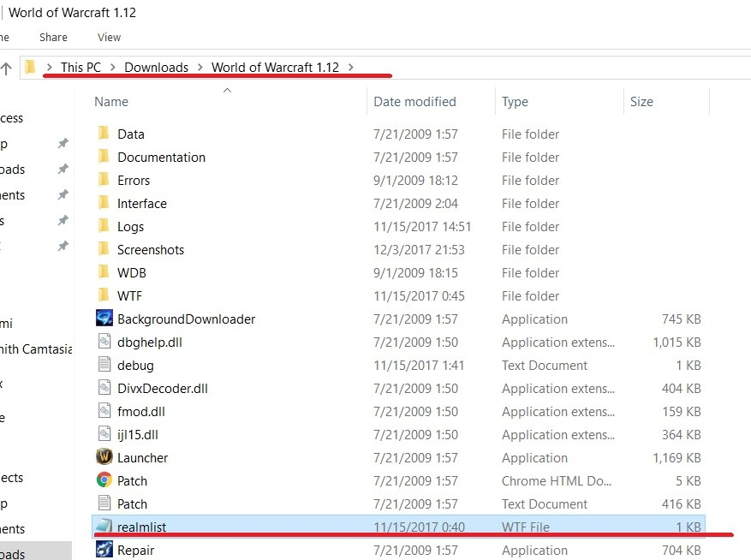Sort by the Size column header
Image resolution: width=751 pixels, height=560 pixels.
(x=641, y=102)
